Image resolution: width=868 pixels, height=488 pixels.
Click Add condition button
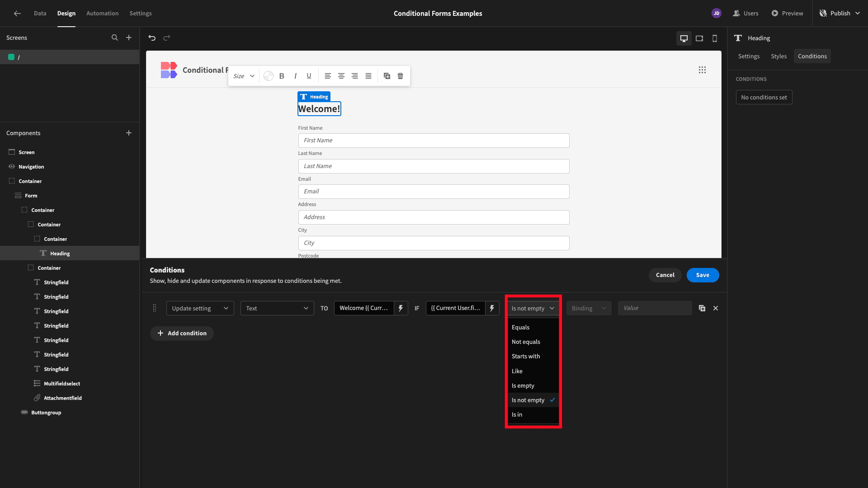tap(182, 333)
